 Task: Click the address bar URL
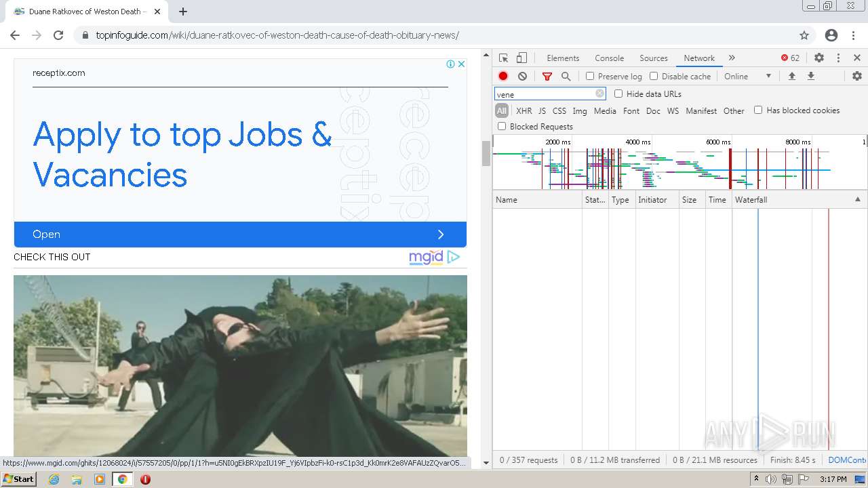pyautogui.click(x=277, y=35)
